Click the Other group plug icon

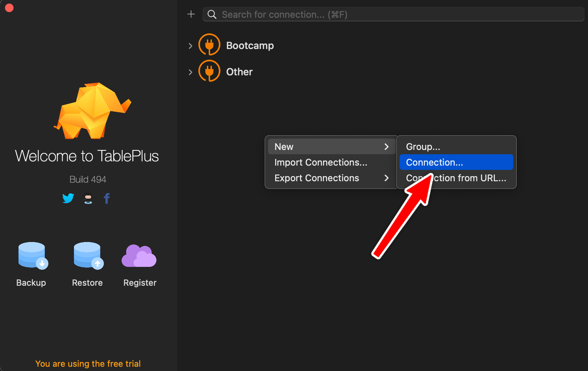[209, 71]
